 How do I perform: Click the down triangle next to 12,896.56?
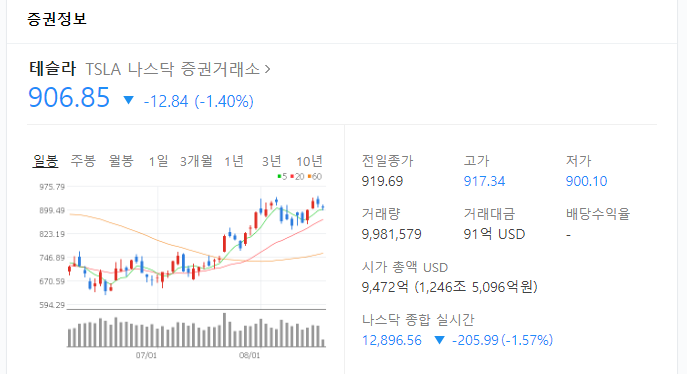pyautogui.click(x=439, y=340)
